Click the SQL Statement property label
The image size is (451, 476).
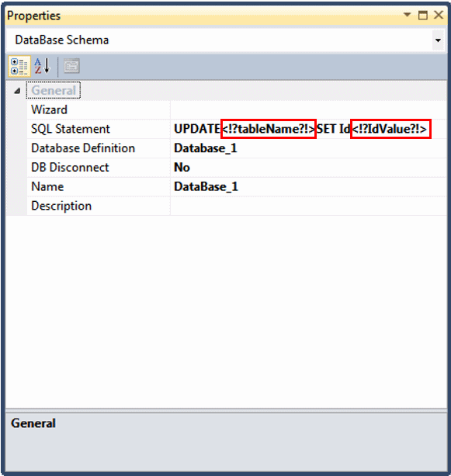coord(71,129)
